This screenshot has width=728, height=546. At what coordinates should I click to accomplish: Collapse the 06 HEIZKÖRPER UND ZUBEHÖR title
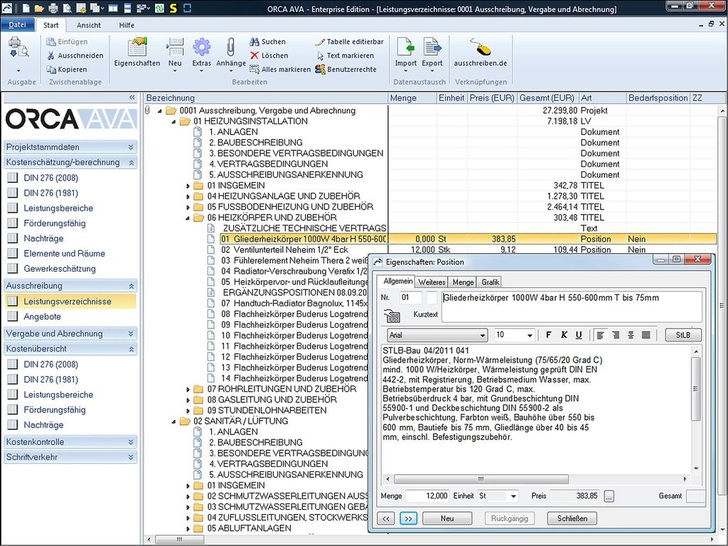point(188,218)
